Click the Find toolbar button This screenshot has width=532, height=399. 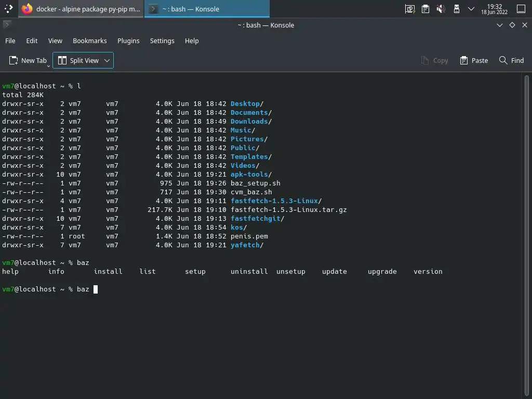tap(512, 60)
